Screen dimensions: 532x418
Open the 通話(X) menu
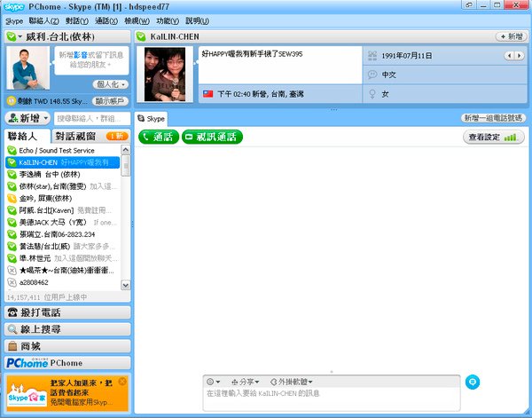click(106, 21)
